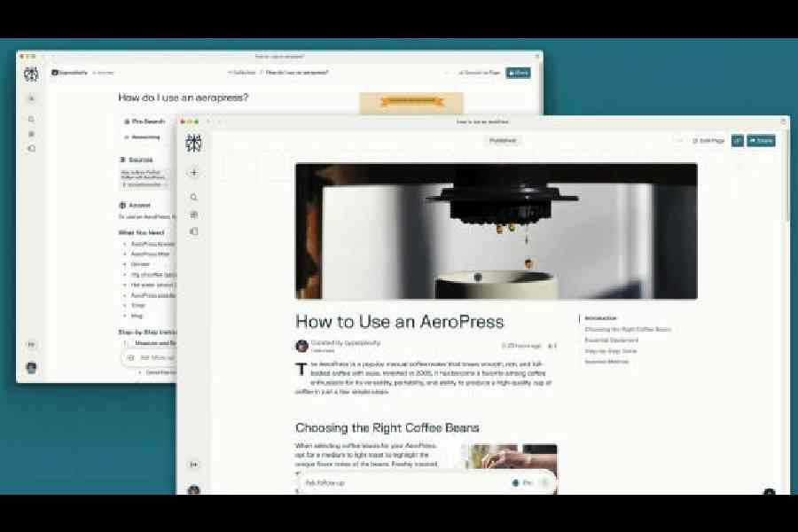Open the ellipsis menu in the back window header

click(448, 73)
